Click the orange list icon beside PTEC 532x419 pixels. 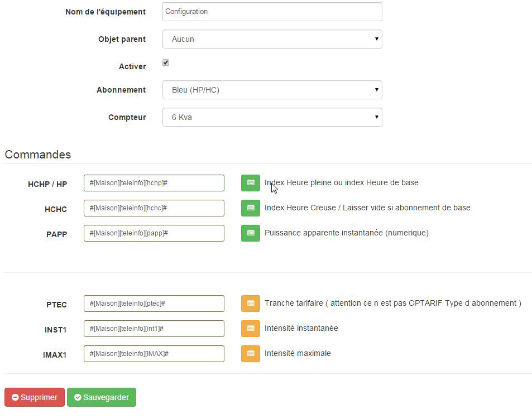pyautogui.click(x=250, y=304)
